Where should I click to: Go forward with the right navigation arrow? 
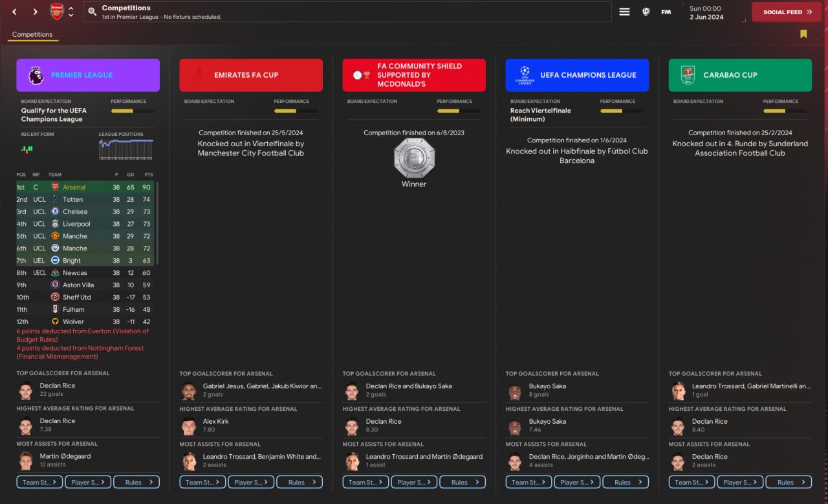[x=35, y=12]
